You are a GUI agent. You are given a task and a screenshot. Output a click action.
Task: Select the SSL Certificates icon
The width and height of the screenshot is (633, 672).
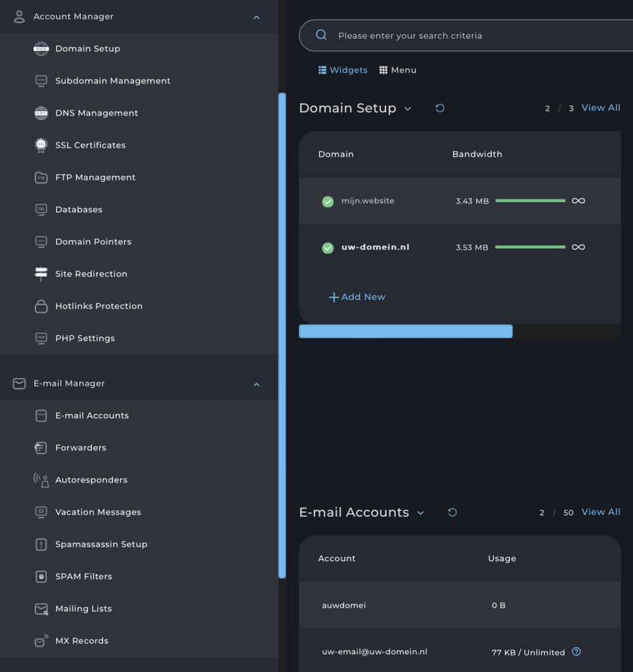[40, 145]
